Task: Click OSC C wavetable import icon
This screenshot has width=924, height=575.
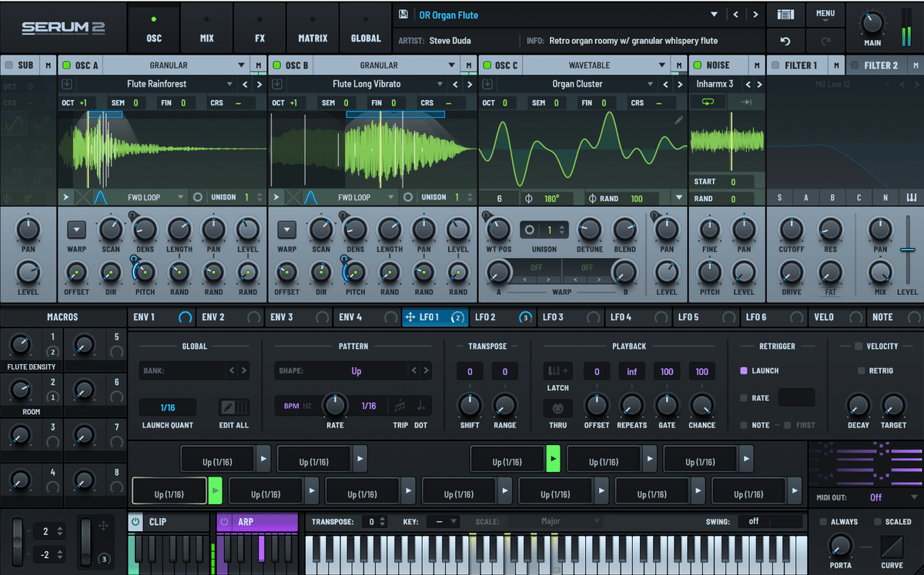Action: [487, 84]
